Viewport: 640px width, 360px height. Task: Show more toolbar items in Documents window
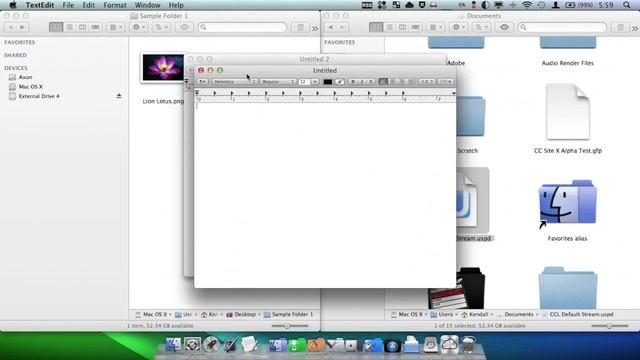(635, 28)
